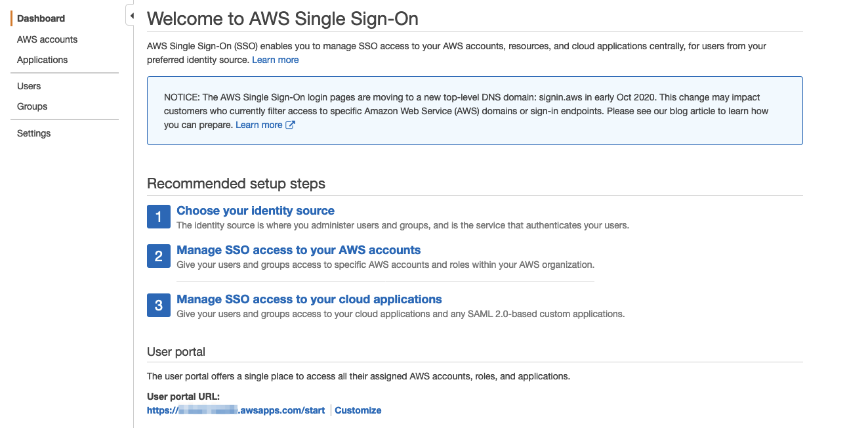Open Manage SSO access to your cloud applications
This screenshot has height=428, width=868.
pyautogui.click(x=308, y=299)
